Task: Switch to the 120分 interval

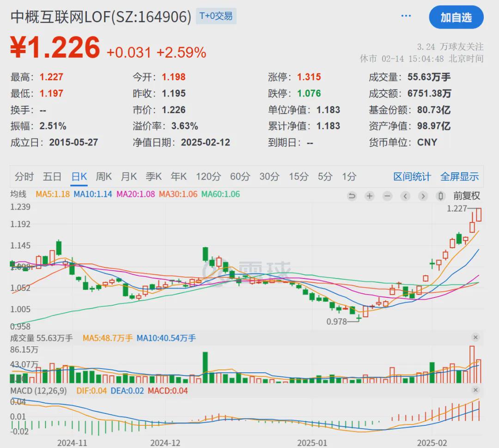Action: click(x=208, y=176)
